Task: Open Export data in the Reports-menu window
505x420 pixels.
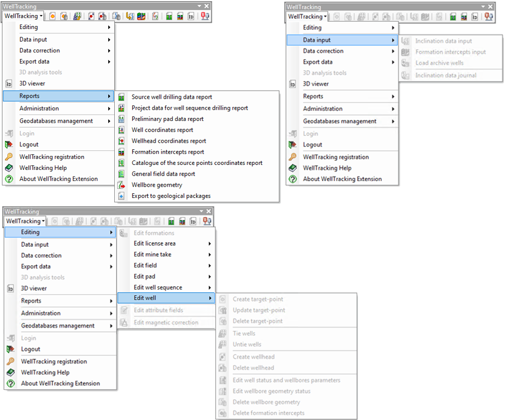Action: click(59, 61)
